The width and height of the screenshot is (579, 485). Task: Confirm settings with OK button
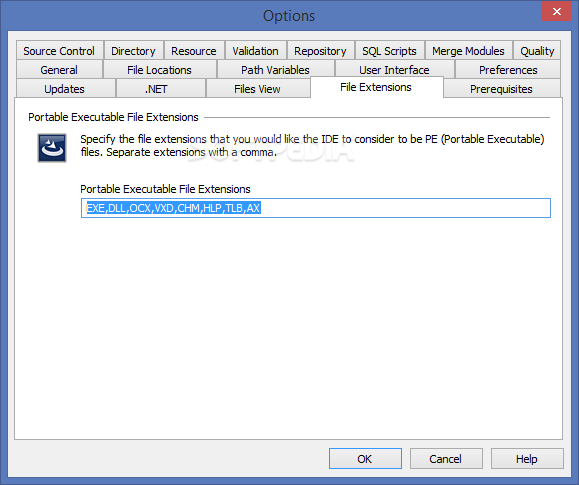click(365, 459)
